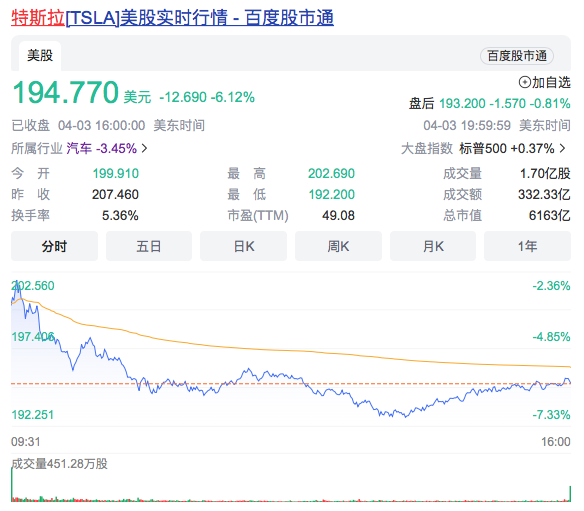Click the -6.12% percent change value

click(x=233, y=97)
